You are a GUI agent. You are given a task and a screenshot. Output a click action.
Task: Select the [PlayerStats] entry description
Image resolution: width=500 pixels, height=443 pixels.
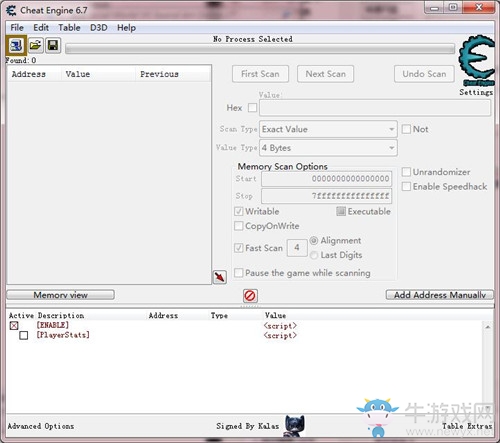(x=63, y=335)
